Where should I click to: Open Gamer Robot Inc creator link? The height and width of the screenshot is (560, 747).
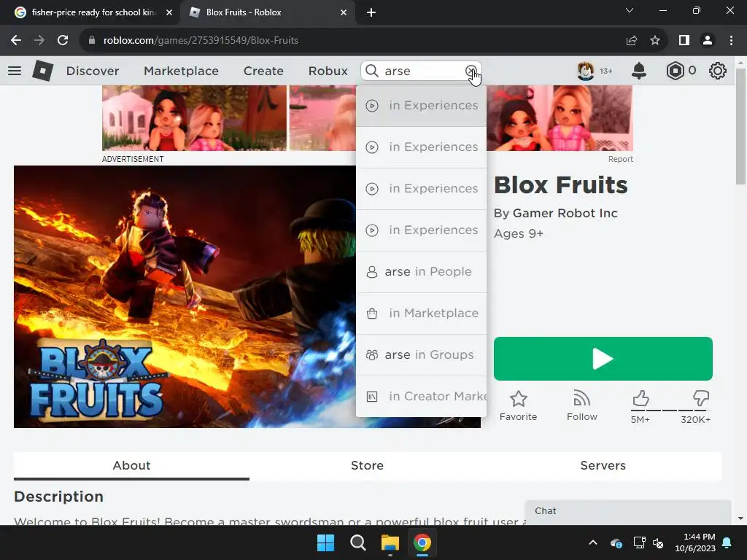[x=565, y=214]
